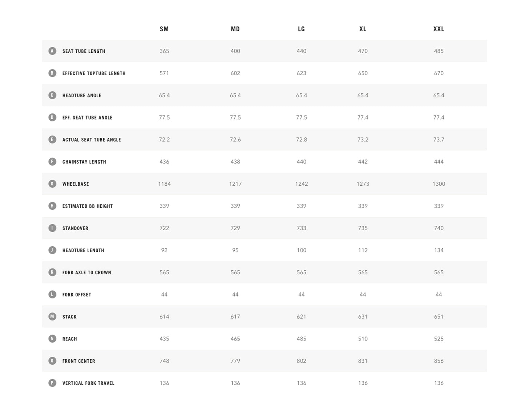Click the MD wheelbase value 1217
This screenshot has height=420, width=525.
[235, 184]
